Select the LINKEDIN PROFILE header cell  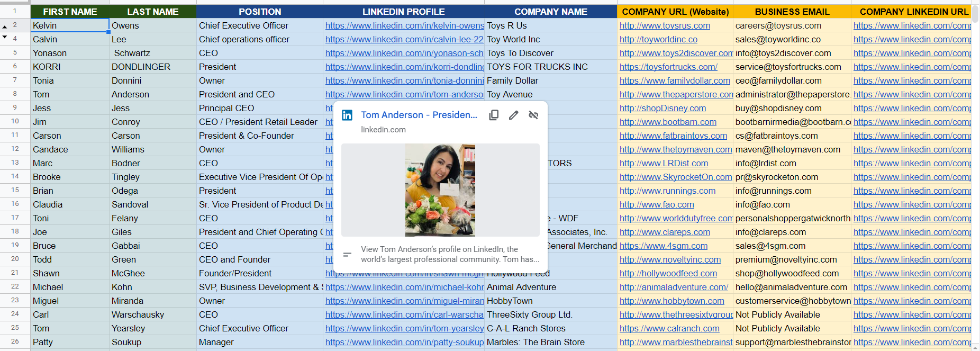pyautogui.click(x=404, y=12)
